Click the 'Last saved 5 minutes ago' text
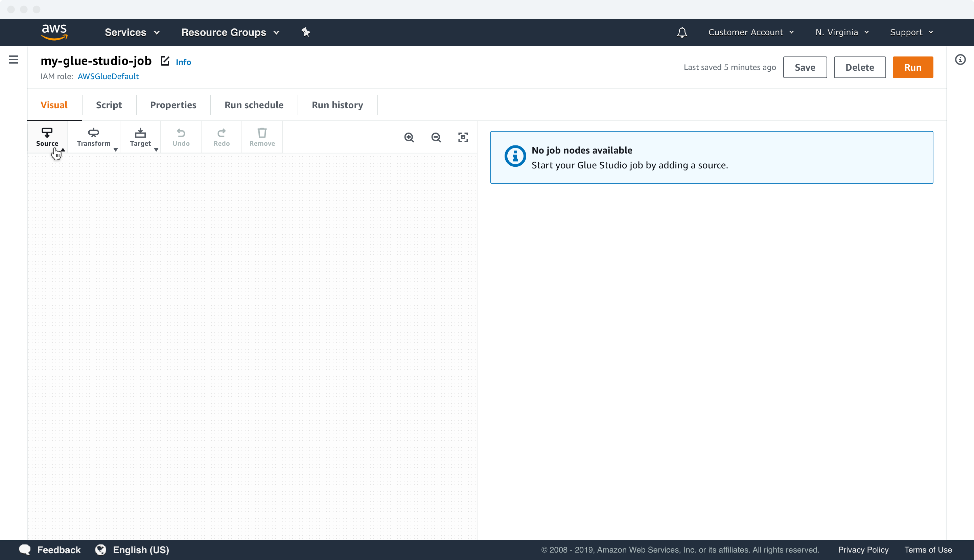The height and width of the screenshot is (560, 974). tap(729, 67)
